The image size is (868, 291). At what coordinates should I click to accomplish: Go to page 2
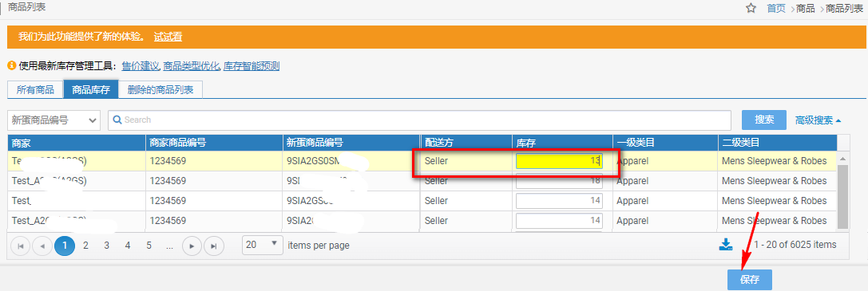(x=85, y=246)
